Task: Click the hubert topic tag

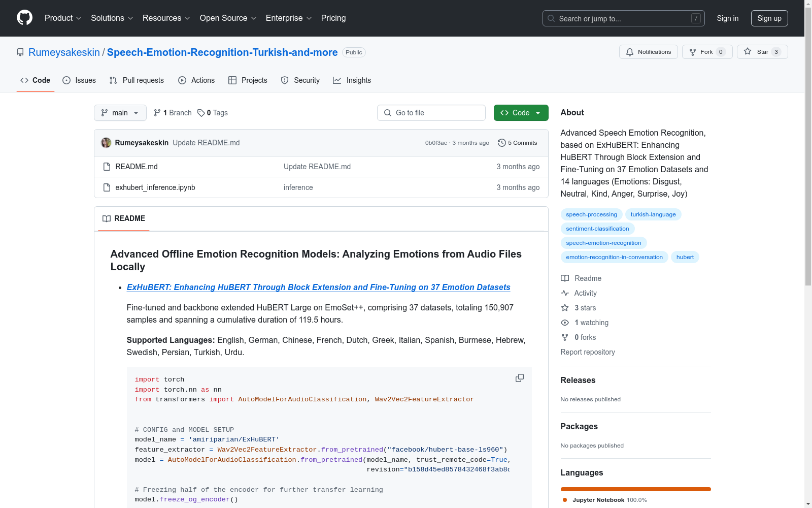Action: pyautogui.click(x=685, y=257)
